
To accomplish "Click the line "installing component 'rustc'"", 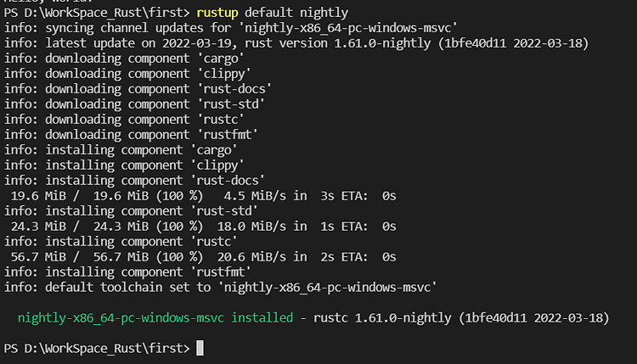I will (x=121, y=242).
